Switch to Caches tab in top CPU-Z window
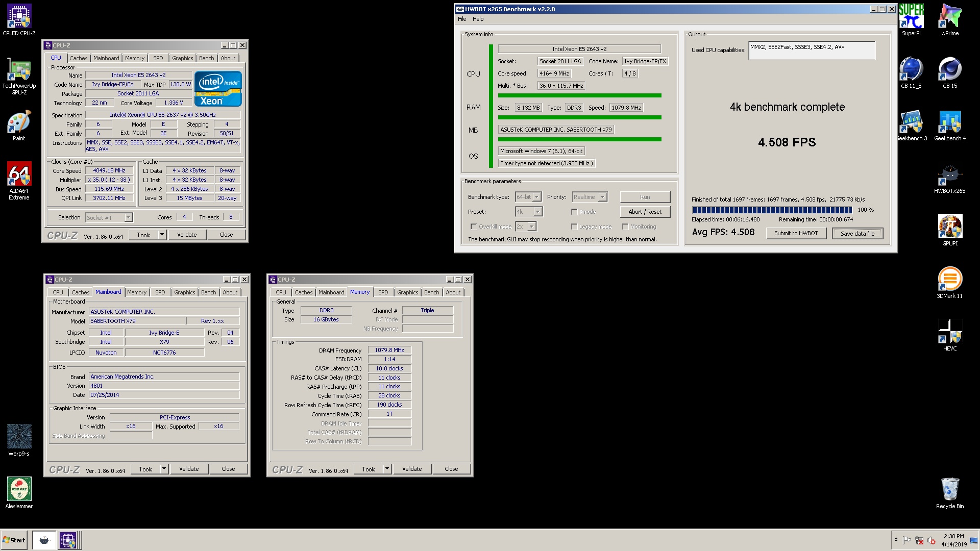980x551 pixels. [79, 58]
